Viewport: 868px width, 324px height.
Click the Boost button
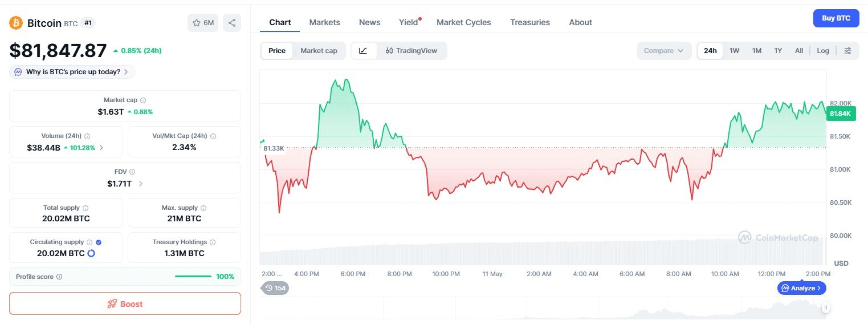point(125,304)
